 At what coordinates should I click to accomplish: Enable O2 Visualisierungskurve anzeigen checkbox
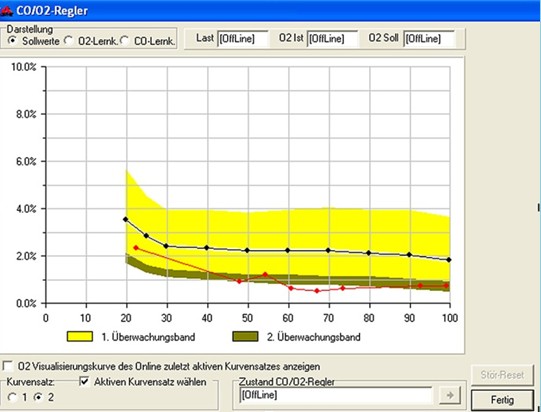pyautogui.click(x=8, y=366)
